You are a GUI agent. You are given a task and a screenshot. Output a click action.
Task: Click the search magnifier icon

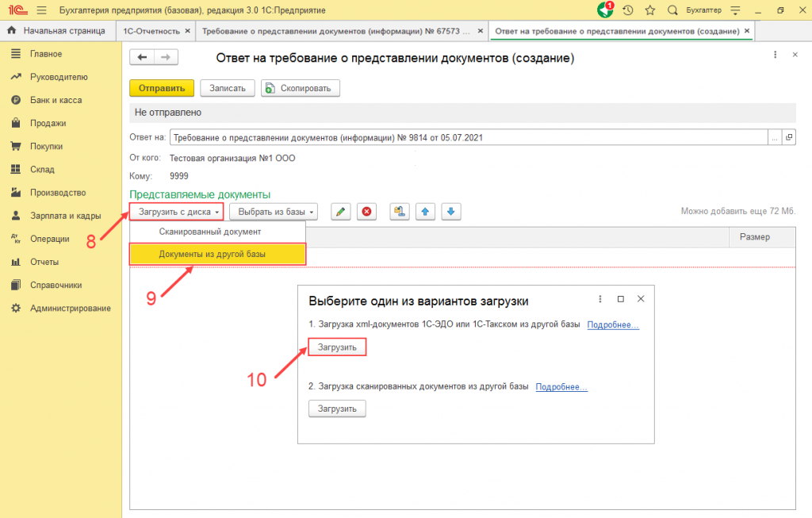pyautogui.click(x=672, y=10)
